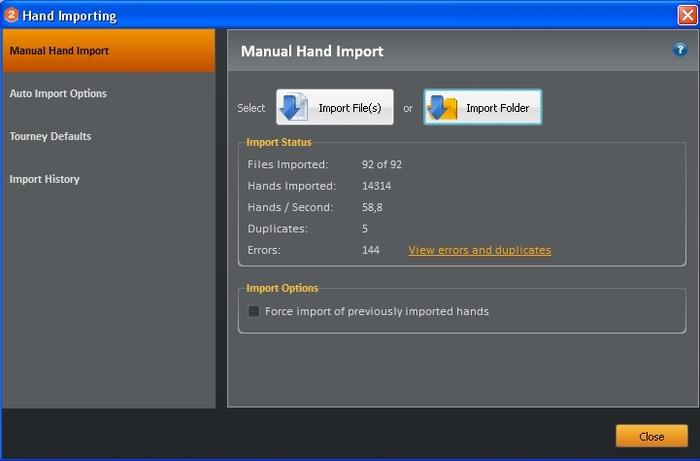
Task: Click the Import Folder button
Action: pyautogui.click(x=483, y=107)
